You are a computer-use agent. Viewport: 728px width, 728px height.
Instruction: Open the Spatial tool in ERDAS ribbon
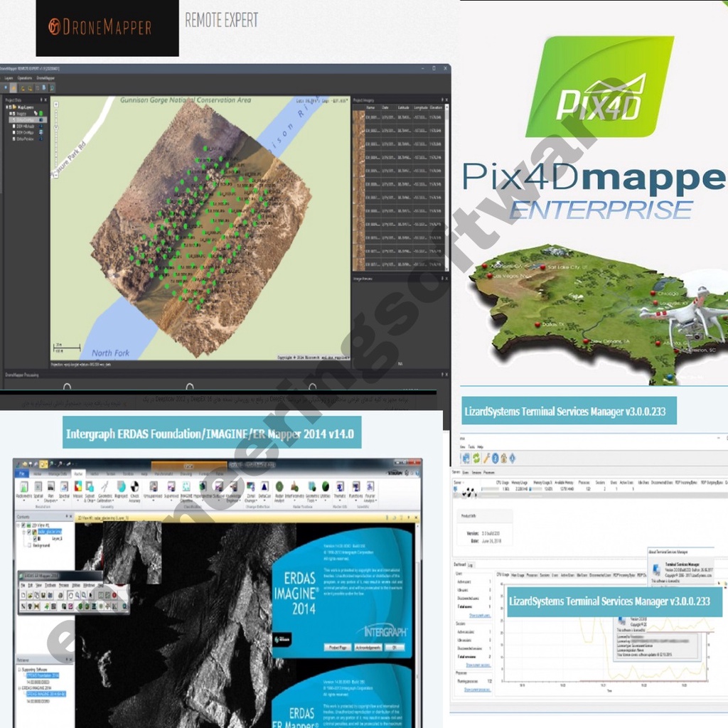(x=38, y=490)
